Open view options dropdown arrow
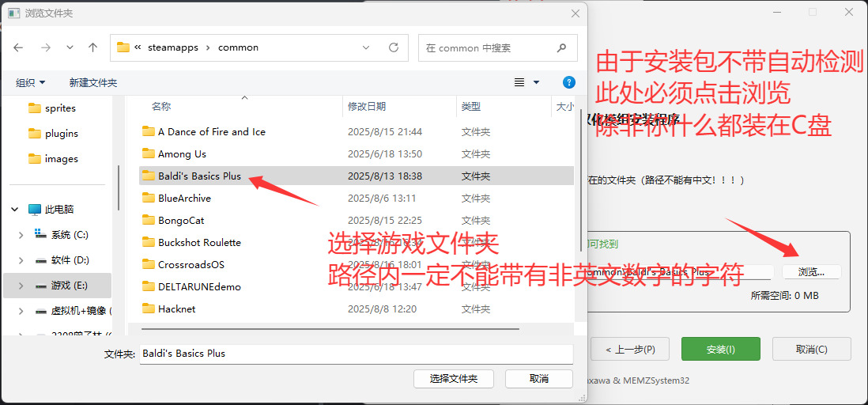The height and width of the screenshot is (405, 868). click(536, 82)
